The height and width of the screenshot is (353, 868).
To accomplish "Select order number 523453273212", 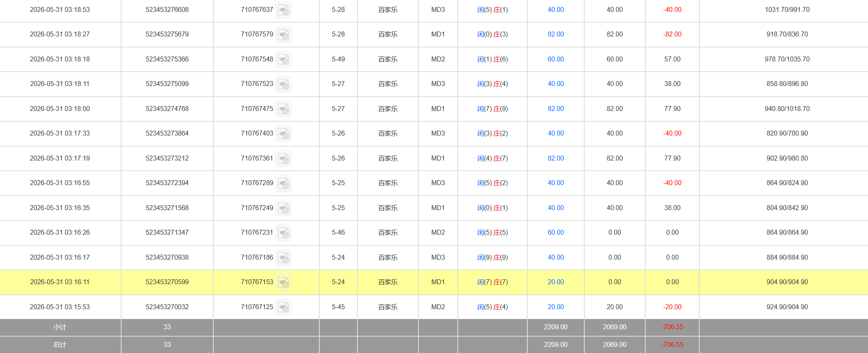I will (x=167, y=158).
